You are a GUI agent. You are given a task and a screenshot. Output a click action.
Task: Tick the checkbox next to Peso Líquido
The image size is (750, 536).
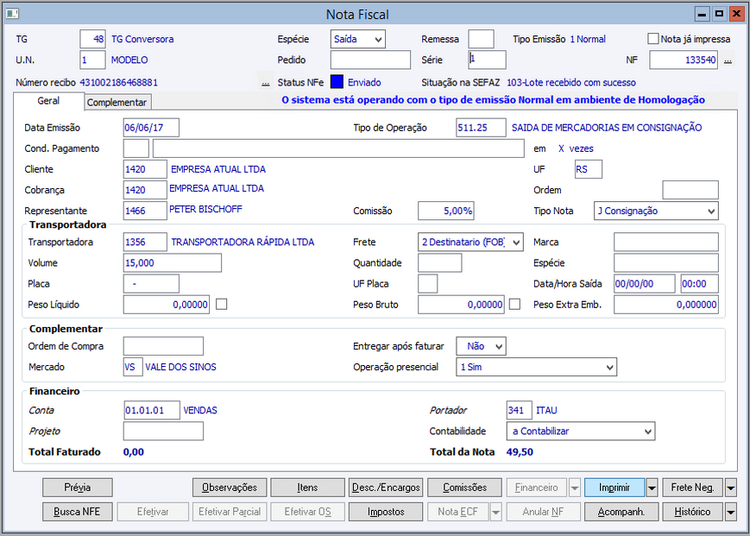[222, 304]
